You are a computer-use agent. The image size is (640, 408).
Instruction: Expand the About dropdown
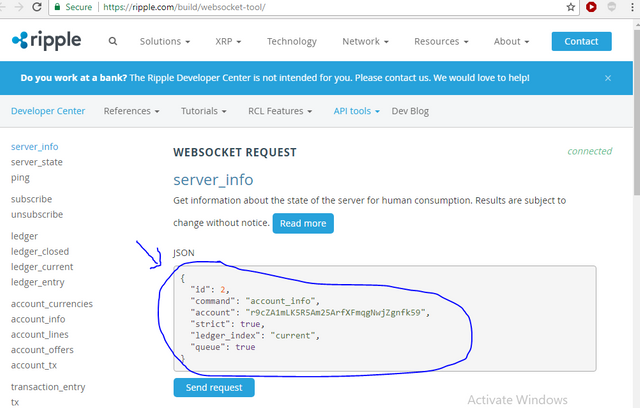coord(511,41)
